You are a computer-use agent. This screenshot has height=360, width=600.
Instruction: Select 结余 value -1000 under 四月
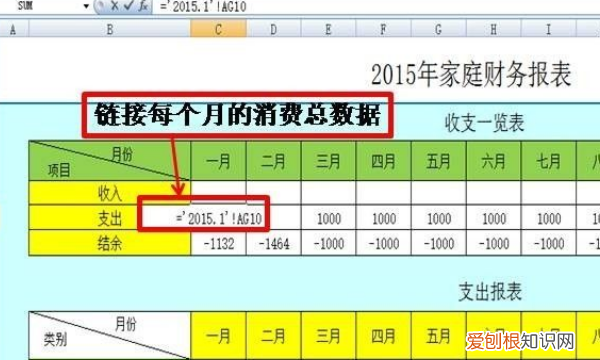[x=383, y=243]
